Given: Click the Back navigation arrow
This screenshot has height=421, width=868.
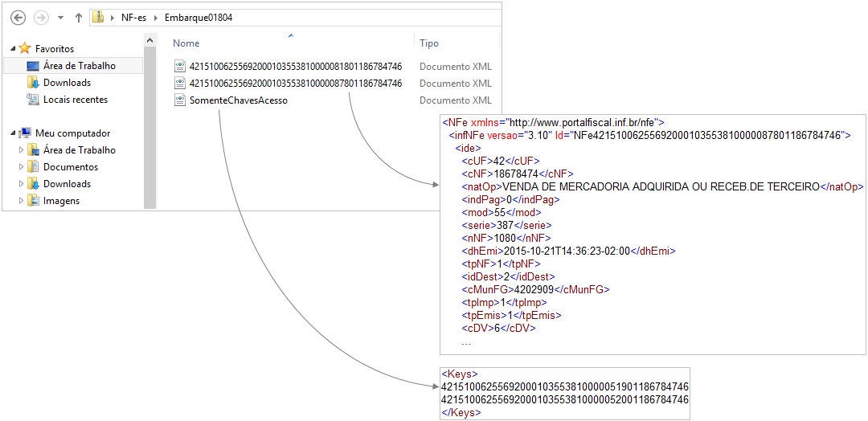Looking at the screenshot, I should point(18,18).
